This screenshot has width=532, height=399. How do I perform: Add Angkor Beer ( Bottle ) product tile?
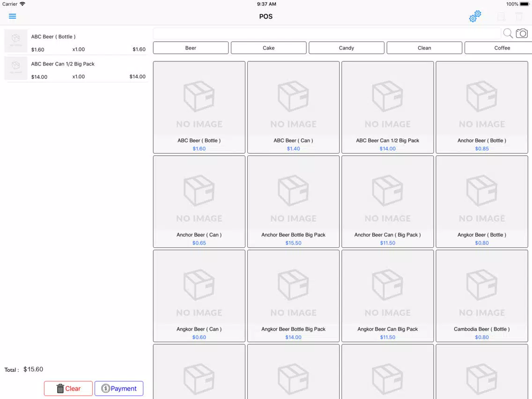[482, 201]
